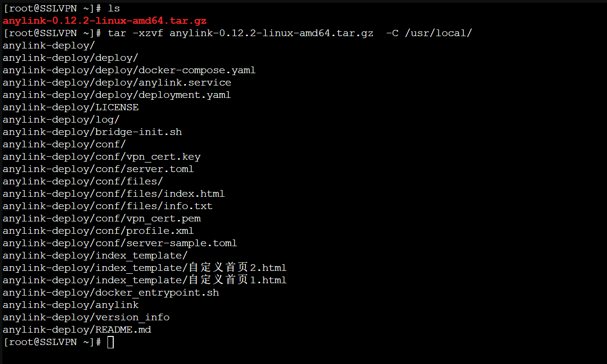Screen dimensions: 607x364
Task: Click the /usr/local/ path in the tar command
Action: click(x=438, y=33)
